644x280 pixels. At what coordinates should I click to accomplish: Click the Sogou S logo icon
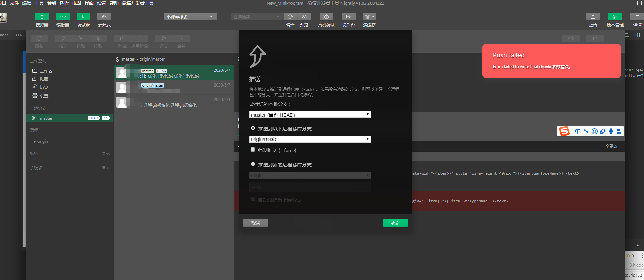564,131
